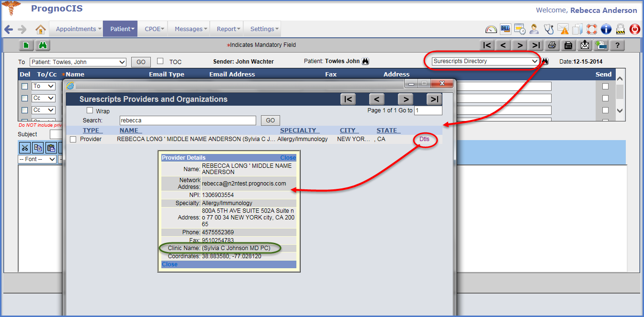Open the Settings menu
644x317 pixels.
click(x=262, y=29)
